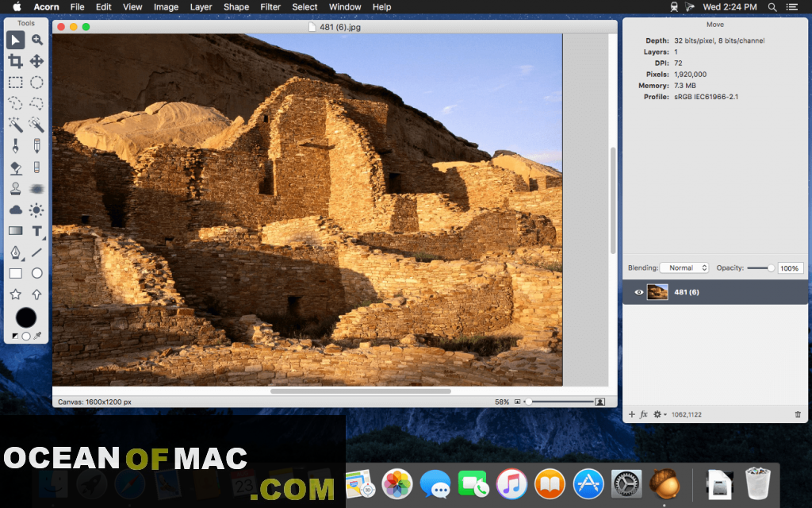Select the Zoom magnifier tool

click(36, 40)
